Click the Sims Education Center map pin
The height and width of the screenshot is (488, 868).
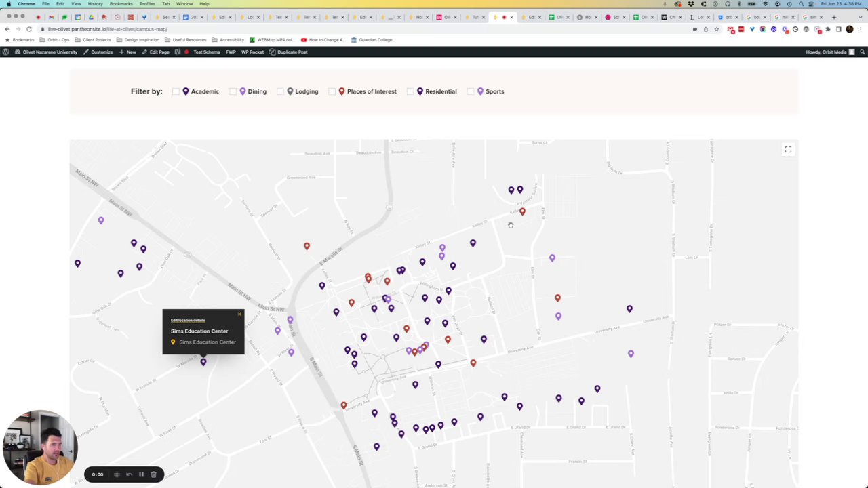click(203, 362)
